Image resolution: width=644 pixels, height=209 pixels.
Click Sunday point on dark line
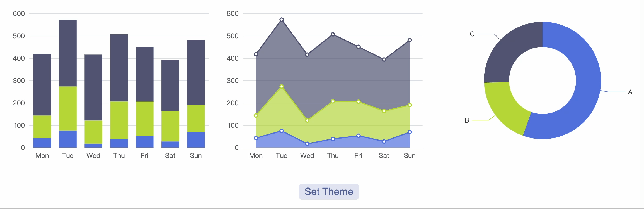coord(410,40)
